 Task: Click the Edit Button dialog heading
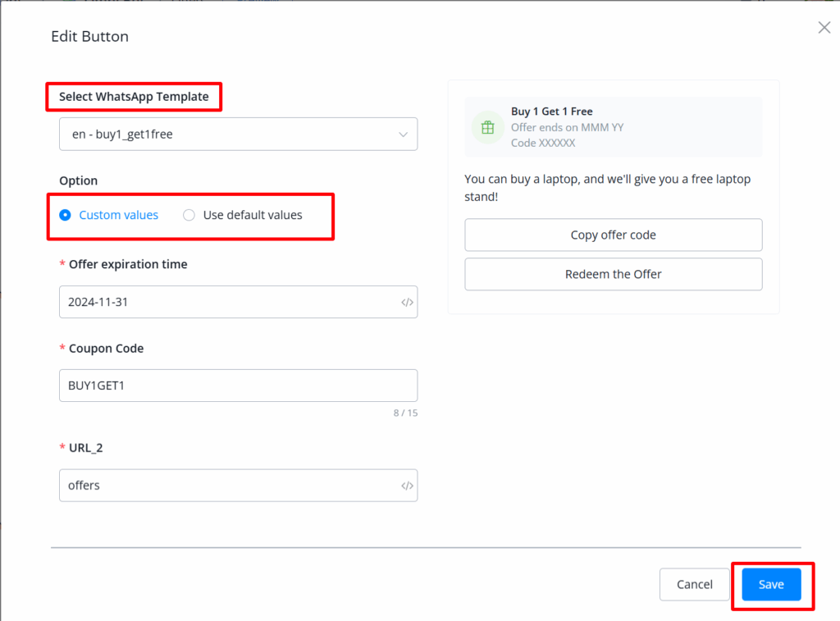[89, 36]
